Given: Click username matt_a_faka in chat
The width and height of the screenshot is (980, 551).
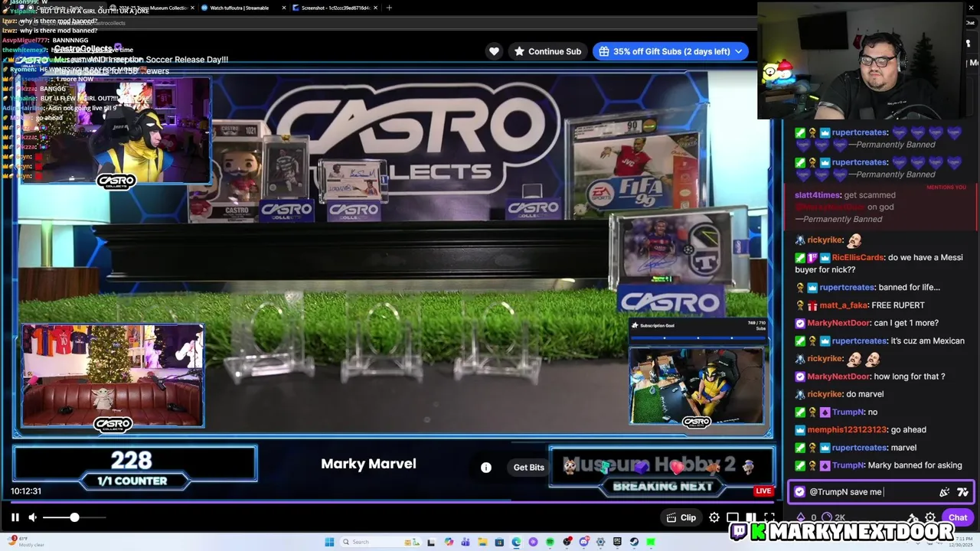Looking at the screenshot, I should point(843,305).
